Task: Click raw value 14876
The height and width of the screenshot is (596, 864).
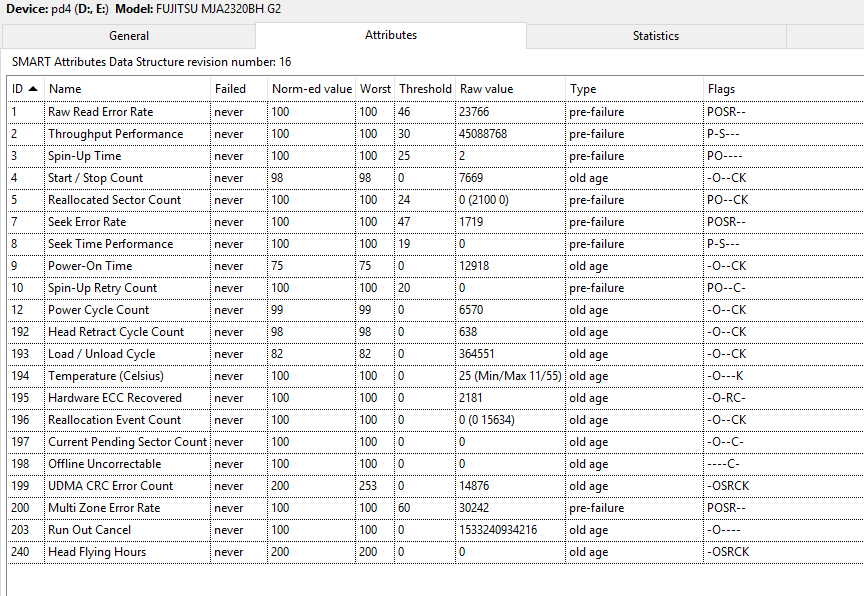Action: [474, 486]
